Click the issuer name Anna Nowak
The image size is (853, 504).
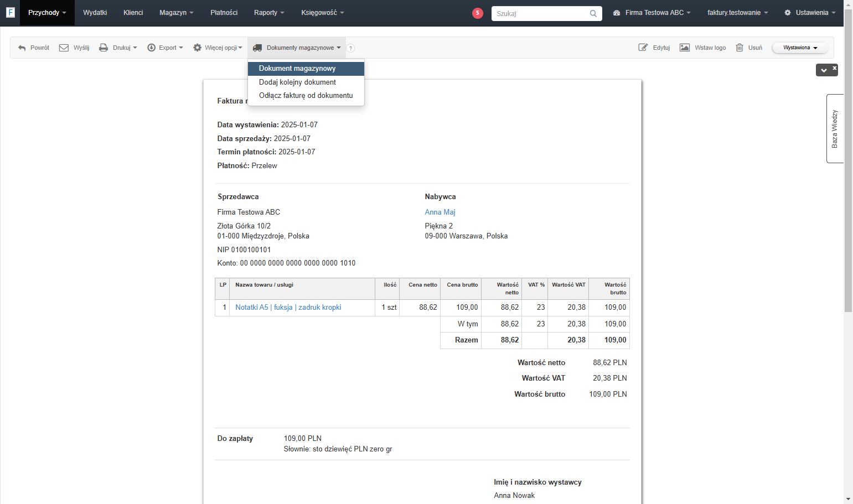coord(514,496)
